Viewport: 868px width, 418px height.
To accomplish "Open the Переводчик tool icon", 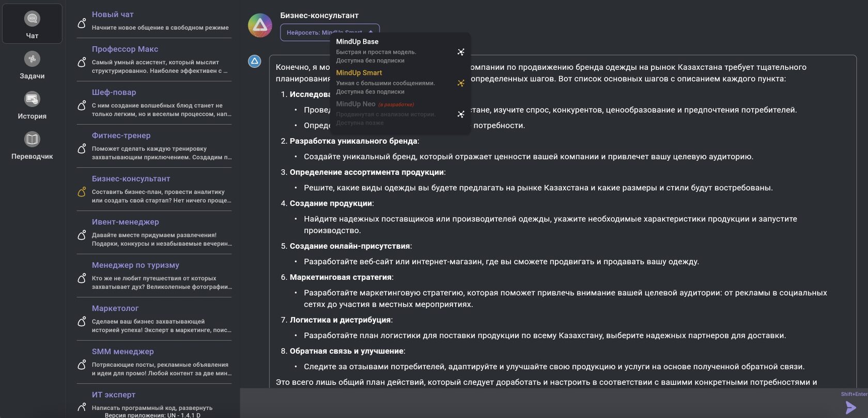I will [x=32, y=139].
